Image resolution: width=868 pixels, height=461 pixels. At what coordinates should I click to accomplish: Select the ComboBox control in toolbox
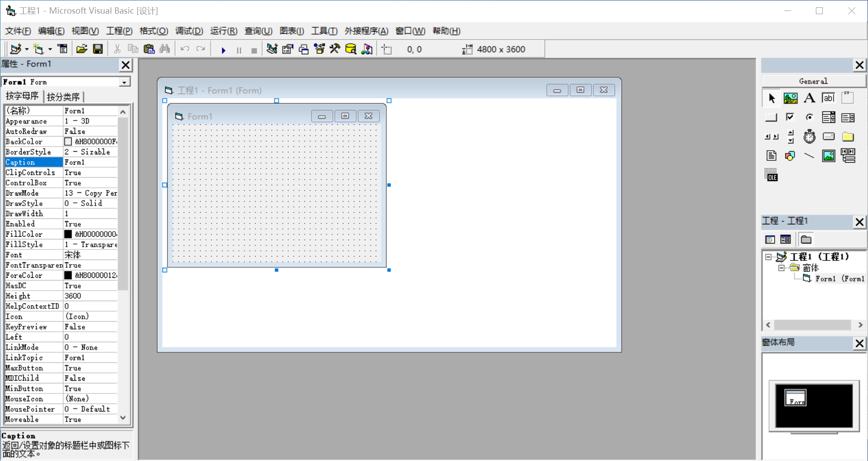828,117
